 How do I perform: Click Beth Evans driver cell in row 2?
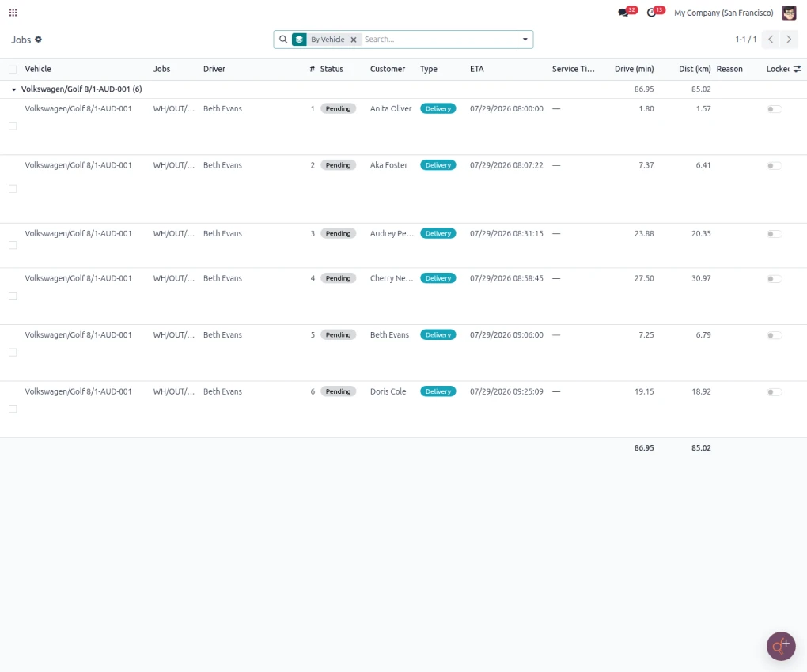click(x=222, y=165)
